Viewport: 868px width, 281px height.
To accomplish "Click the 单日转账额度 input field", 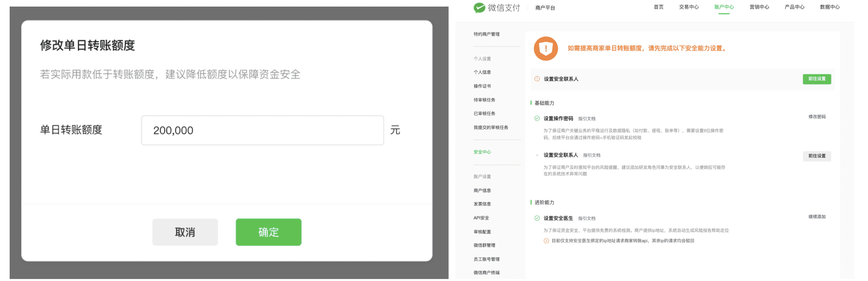I will tap(262, 130).
